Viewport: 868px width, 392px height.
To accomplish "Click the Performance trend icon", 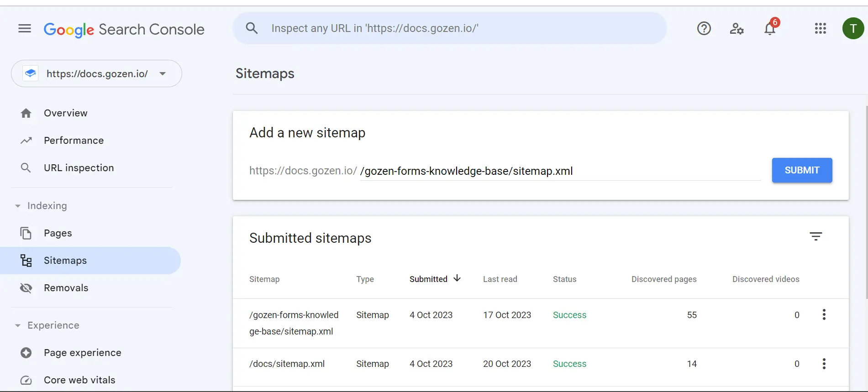I will 26,141.
